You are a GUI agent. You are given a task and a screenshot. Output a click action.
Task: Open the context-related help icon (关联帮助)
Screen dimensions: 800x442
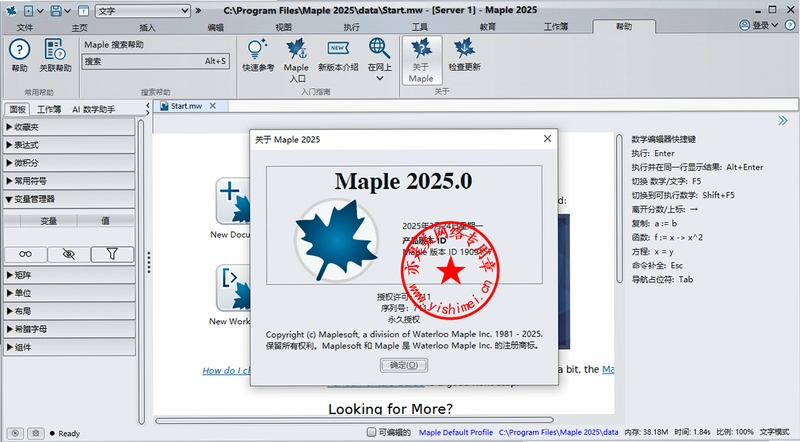tap(55, 55)
